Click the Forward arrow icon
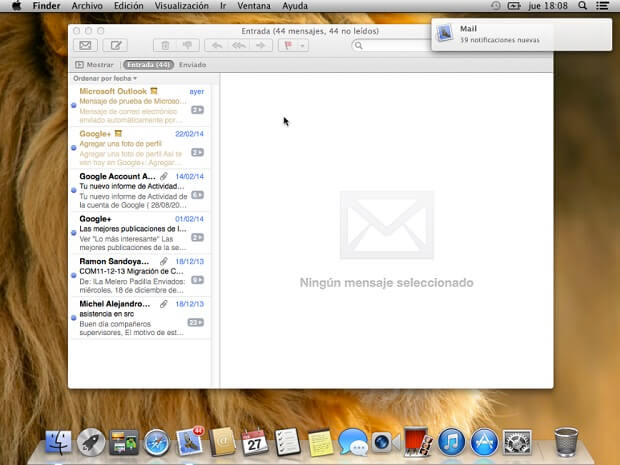The image size is (620, 465). click(261, 45)
